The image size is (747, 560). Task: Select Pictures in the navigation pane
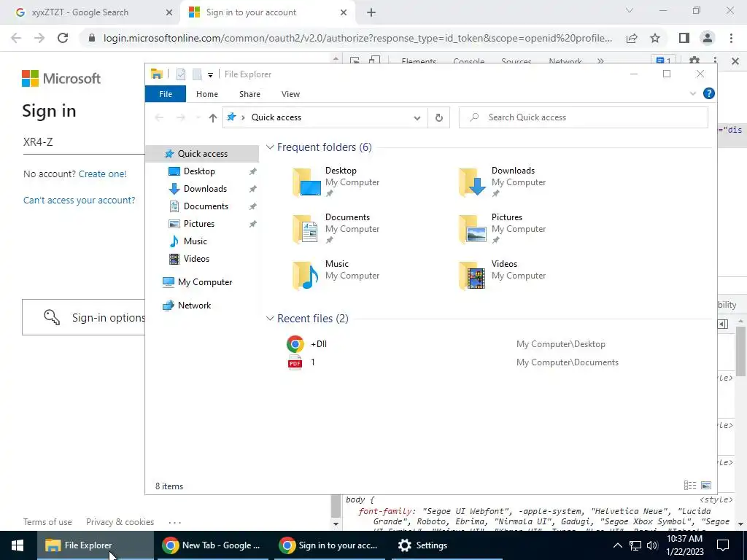click(x=199, y=224)
